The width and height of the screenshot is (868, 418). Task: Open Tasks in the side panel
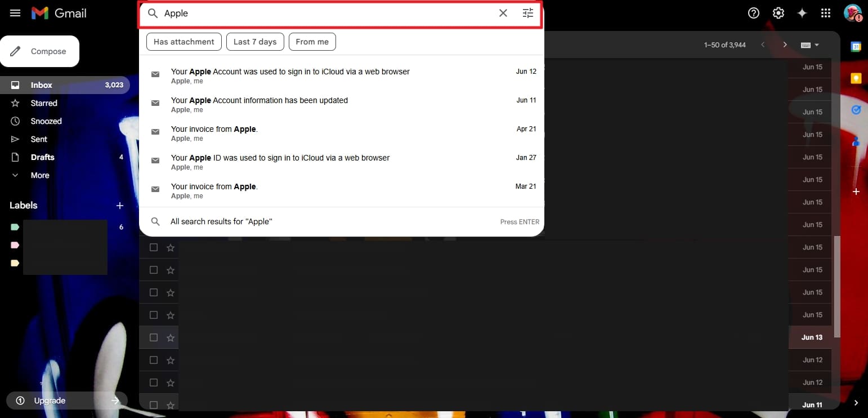[856, 110]
